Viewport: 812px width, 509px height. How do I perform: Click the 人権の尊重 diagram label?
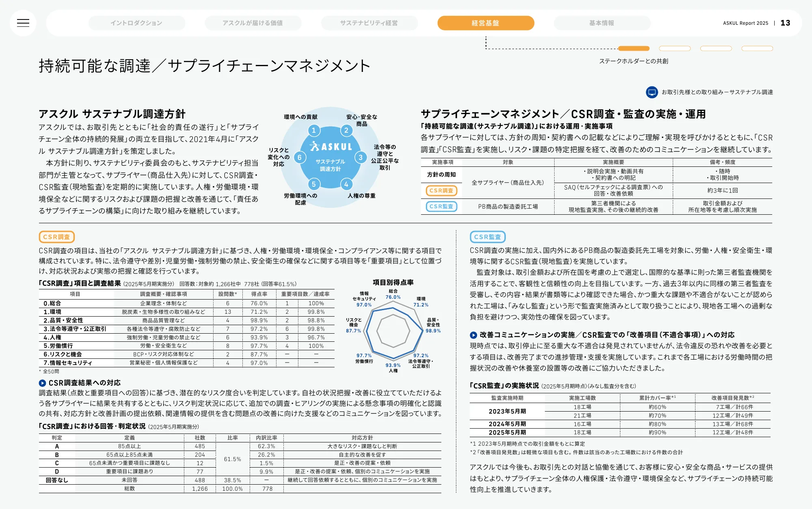coord(361,196)
